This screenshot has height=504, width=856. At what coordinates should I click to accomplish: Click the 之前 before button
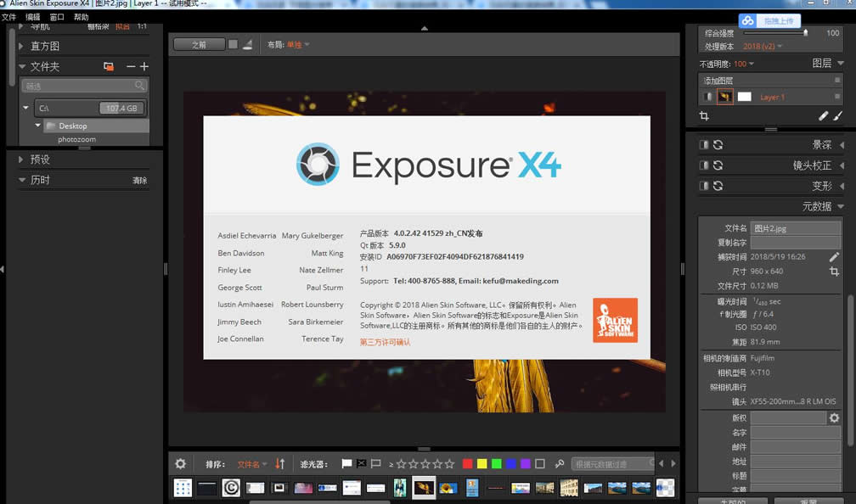200,44
